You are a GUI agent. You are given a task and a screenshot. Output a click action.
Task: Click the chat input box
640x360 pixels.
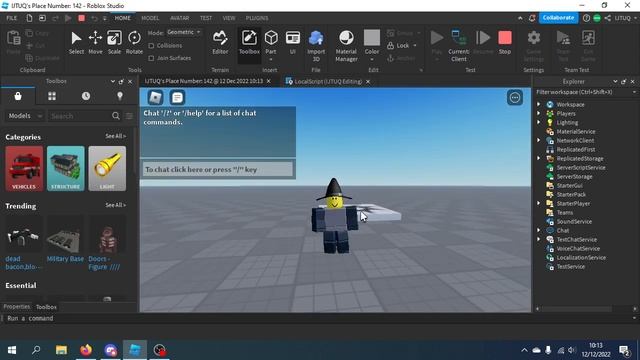[x=218, y=169]
